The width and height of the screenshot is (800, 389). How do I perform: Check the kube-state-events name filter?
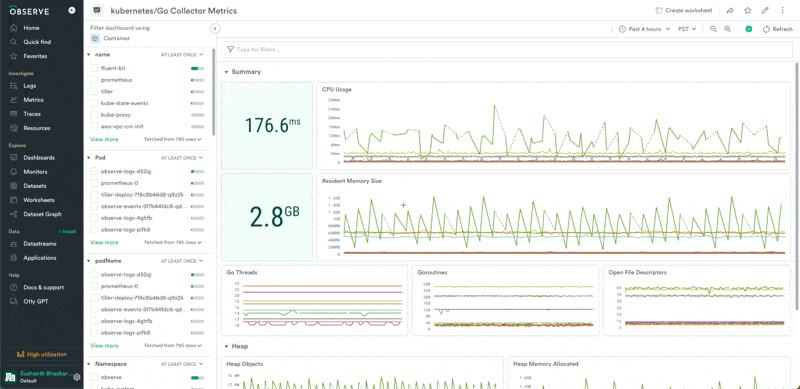coord(94,103)
